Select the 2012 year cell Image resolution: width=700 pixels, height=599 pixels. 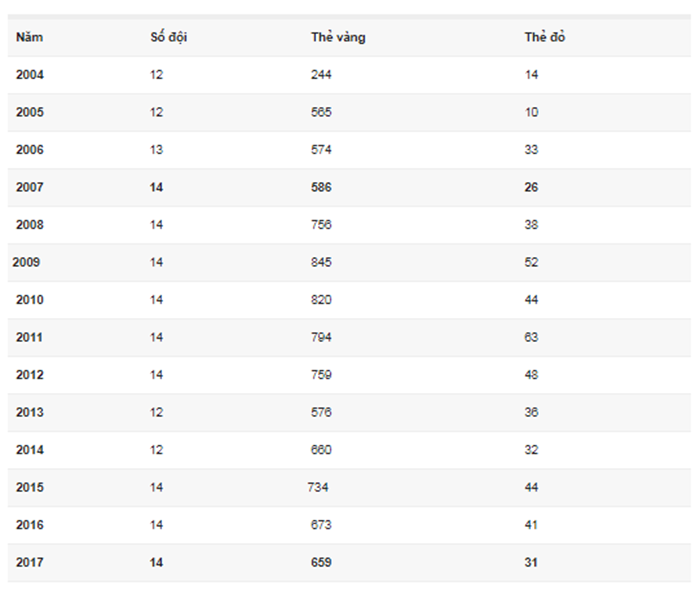(30, 375)
